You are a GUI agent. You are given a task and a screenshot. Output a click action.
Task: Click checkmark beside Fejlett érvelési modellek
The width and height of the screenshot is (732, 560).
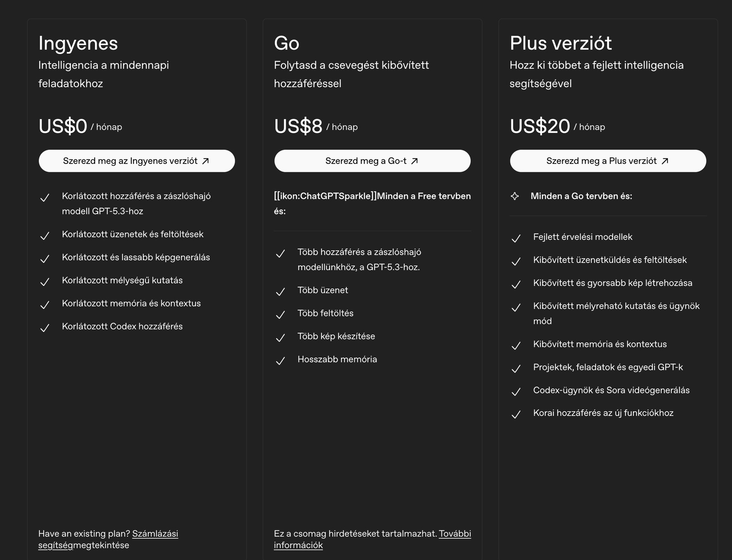(x=516, y=239)
